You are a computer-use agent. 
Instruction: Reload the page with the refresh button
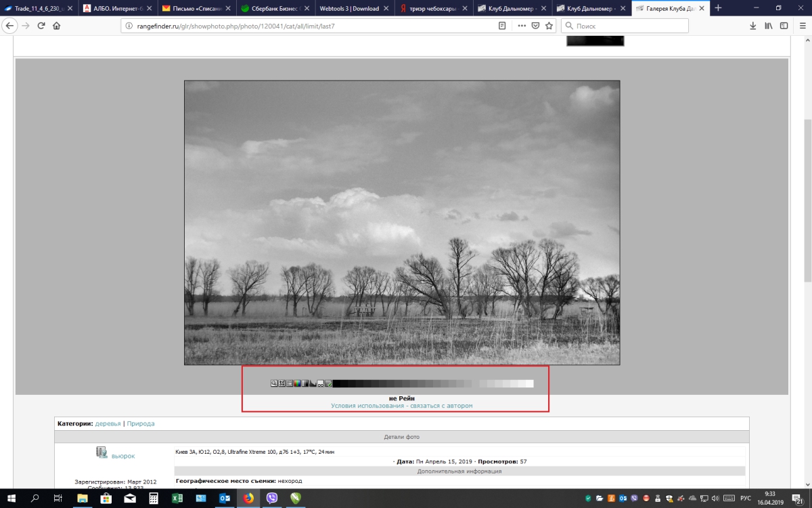coord(41,26)
